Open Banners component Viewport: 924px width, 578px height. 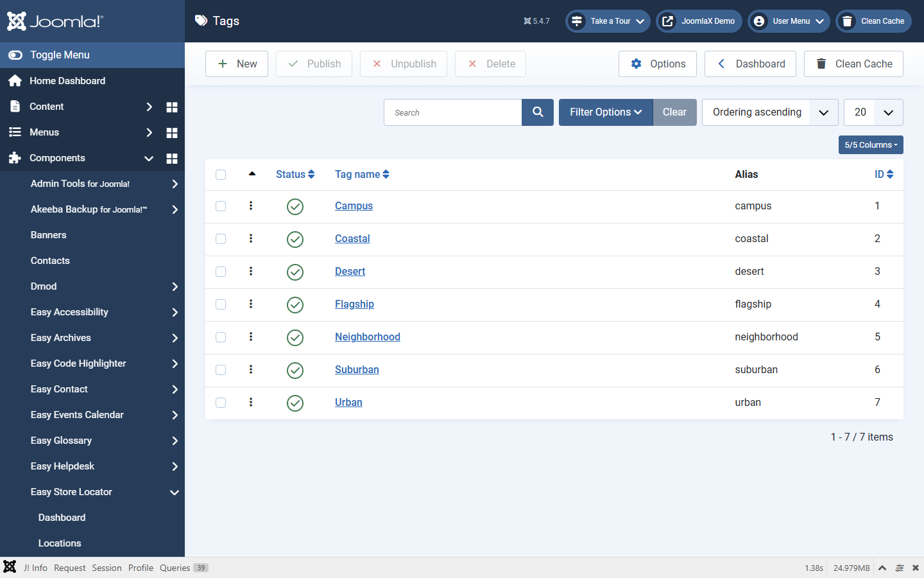click(x=49, y=235)
